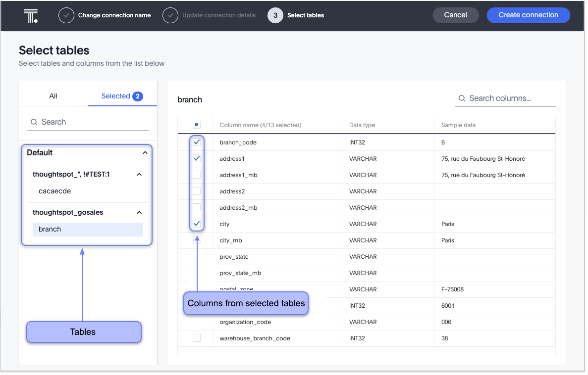
Task: Click the checkmark icon for Change connection name
Action: [x=66, y=15]
